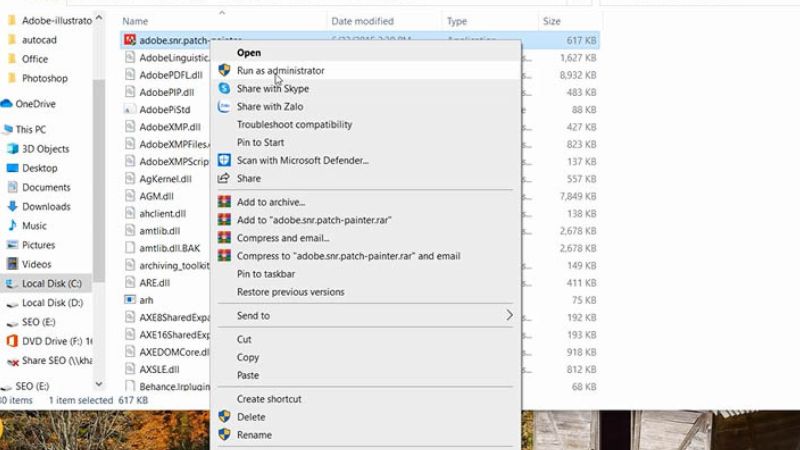
Task: Click the shield icon beside Rename
Action: (224, 434)
